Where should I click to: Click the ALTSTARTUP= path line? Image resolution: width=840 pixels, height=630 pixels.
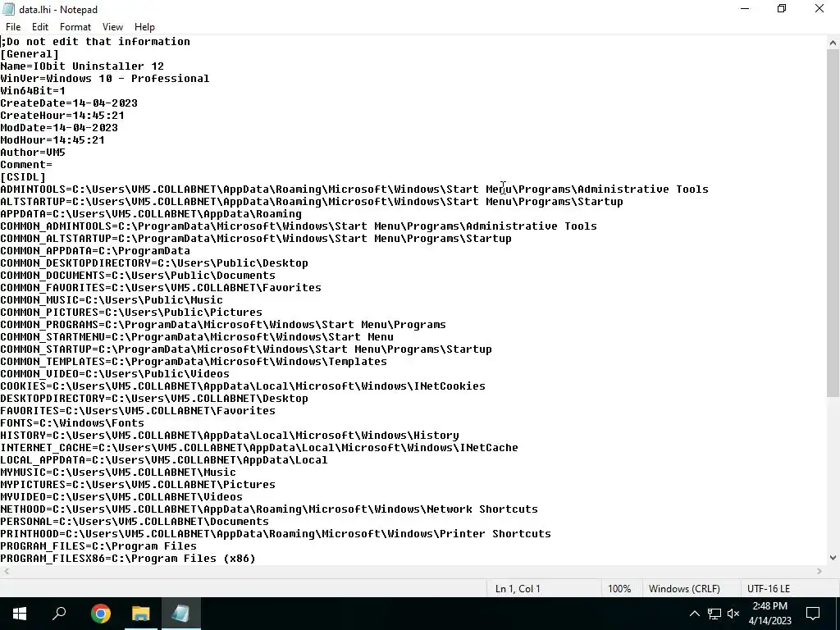click(312, 202)
